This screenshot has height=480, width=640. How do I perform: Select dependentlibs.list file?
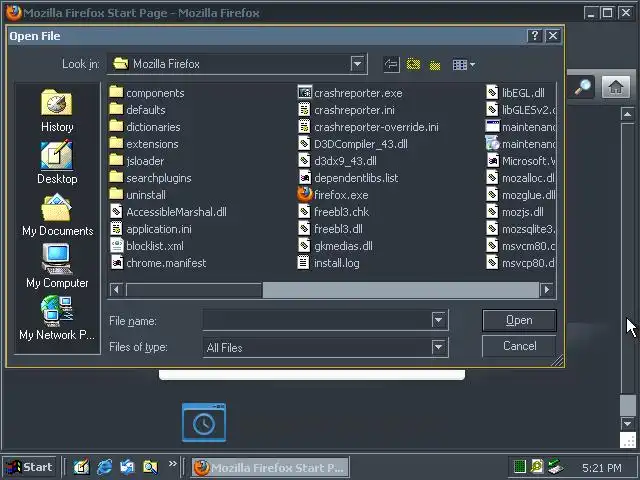(x=348, y=178)
